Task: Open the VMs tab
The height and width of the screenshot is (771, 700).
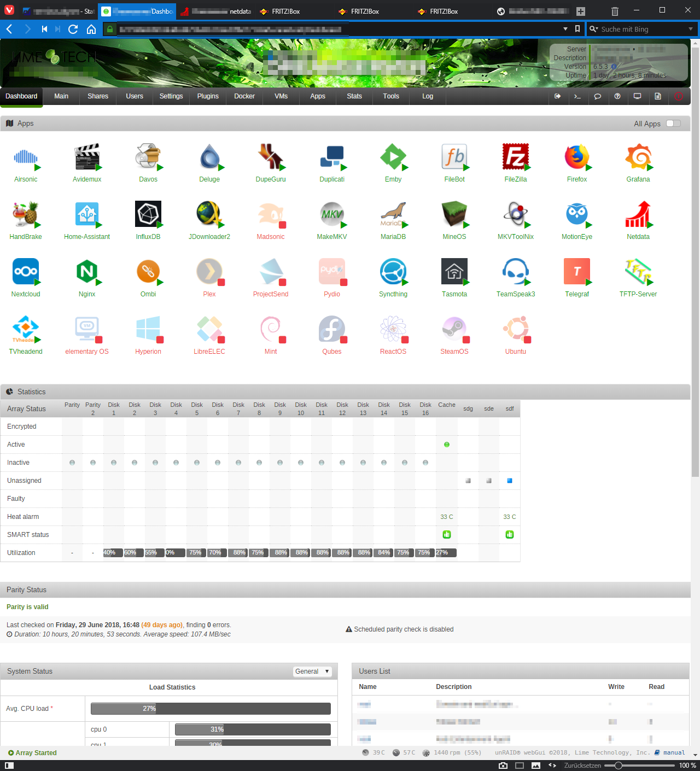Action: 281,96
